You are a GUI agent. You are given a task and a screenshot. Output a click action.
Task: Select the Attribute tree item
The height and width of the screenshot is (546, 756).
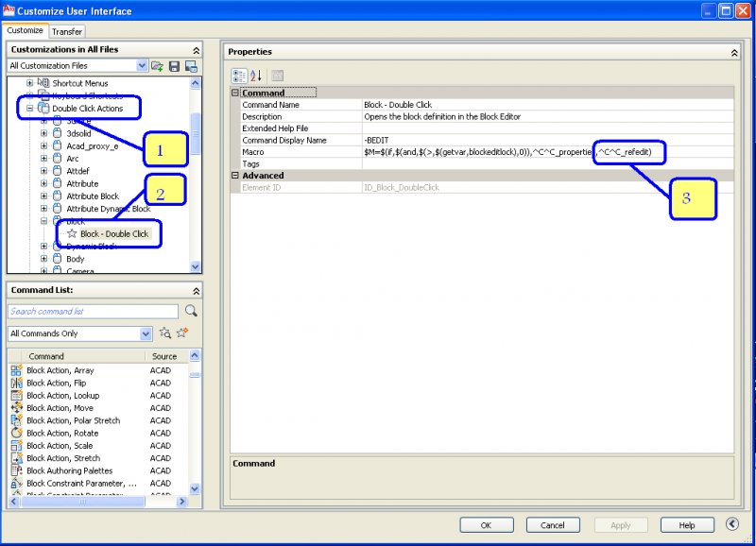tap(82, 183)
